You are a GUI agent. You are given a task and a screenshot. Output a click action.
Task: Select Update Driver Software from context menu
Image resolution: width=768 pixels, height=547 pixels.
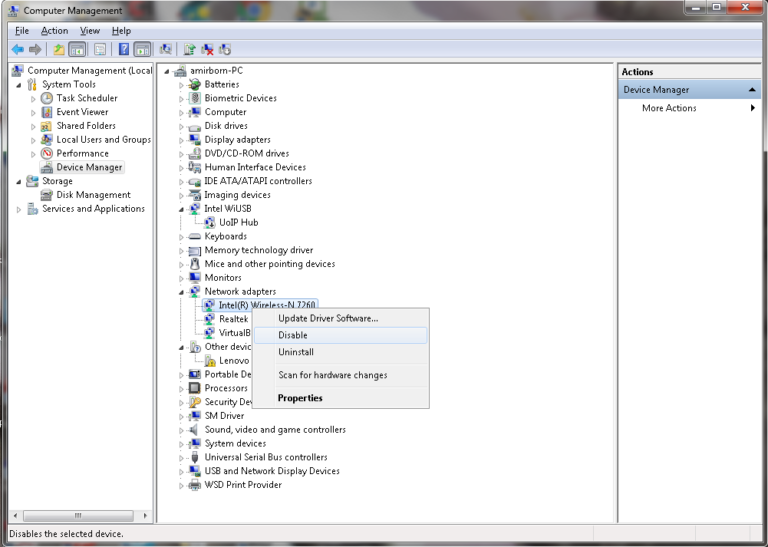(328, 318)
